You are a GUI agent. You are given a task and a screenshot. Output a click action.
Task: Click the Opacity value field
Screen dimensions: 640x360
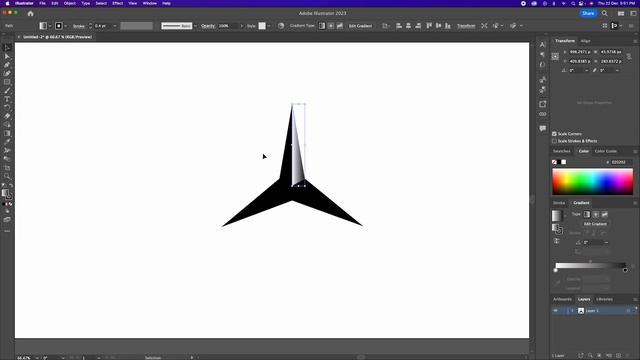(228, 26)
